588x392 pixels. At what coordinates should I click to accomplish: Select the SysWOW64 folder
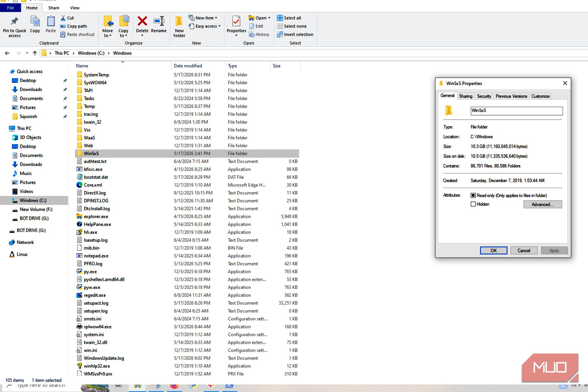pos(95,83)
